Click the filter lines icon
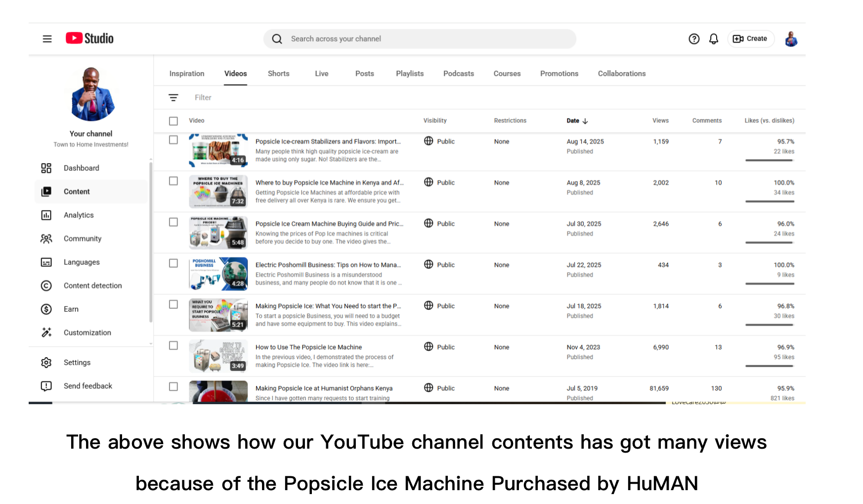863x504 pixels. pyautogui.click(x=173, y=98)
